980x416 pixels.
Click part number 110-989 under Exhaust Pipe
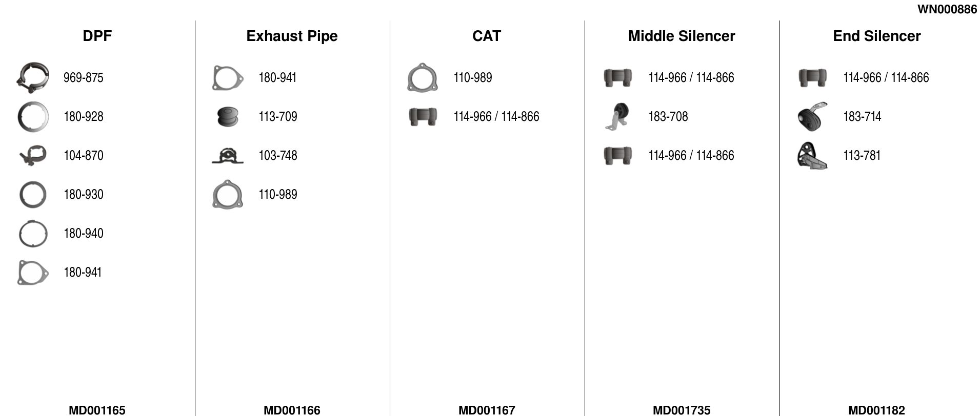point(278,195)
